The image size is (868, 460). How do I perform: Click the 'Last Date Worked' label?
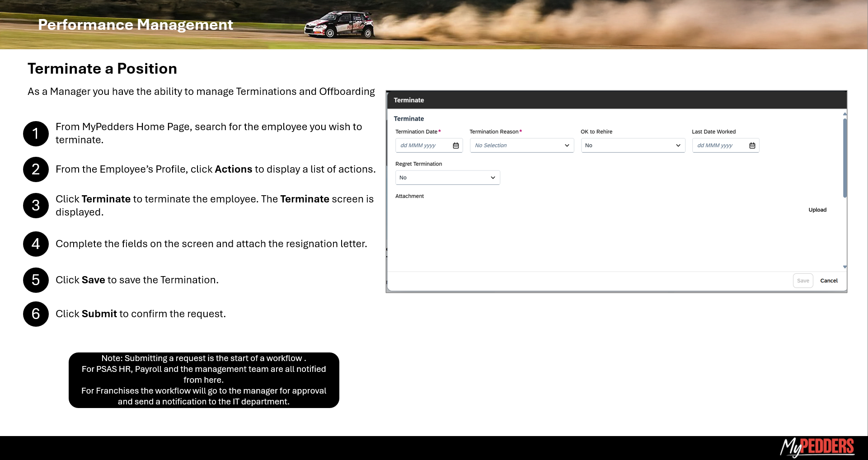[x=713, y=131]
